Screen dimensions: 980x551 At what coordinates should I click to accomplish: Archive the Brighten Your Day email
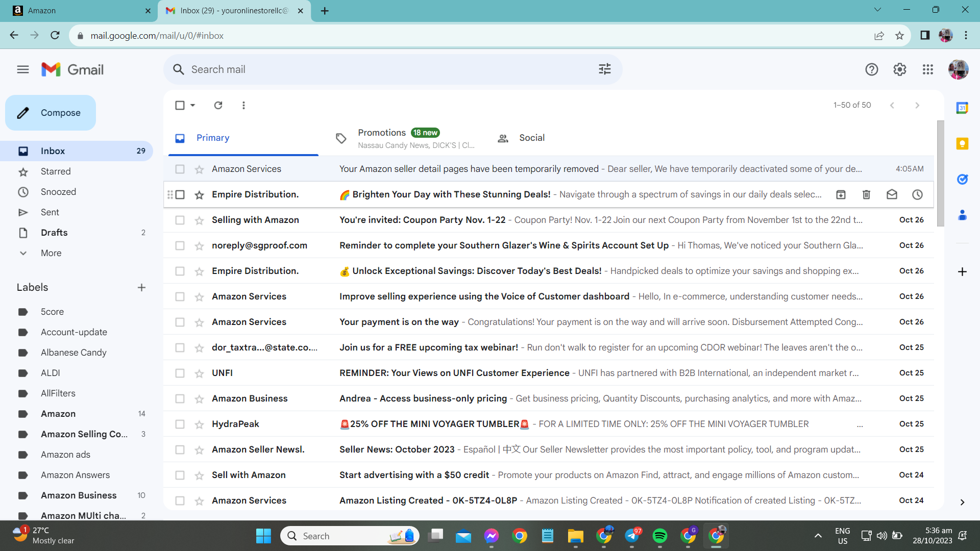pyautogui.click(x=841, y=194)
